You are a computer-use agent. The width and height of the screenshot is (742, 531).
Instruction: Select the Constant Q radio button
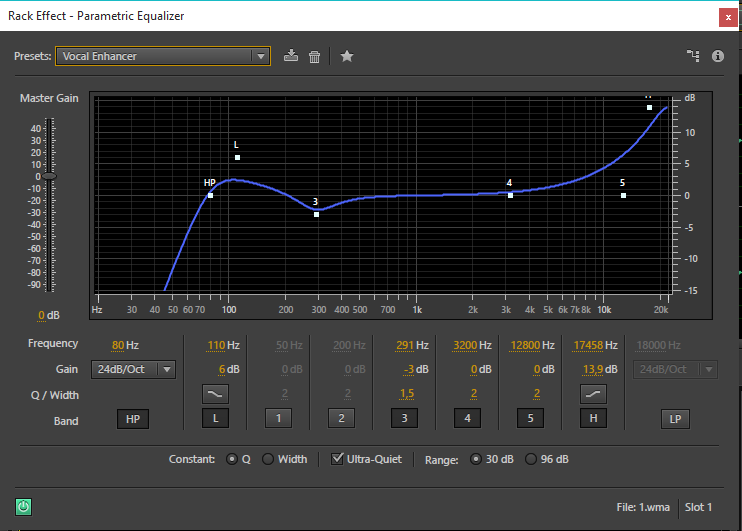click(232, 459)
